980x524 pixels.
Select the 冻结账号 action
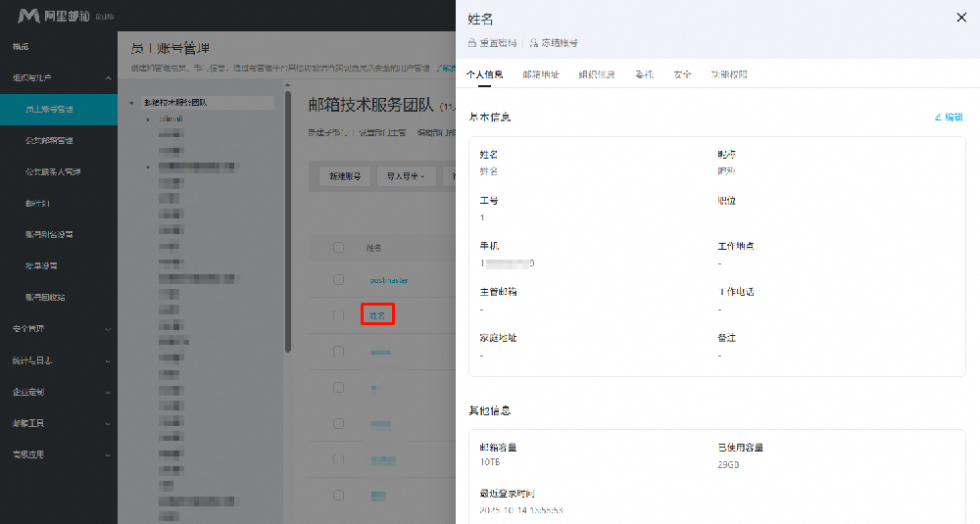click(x=559, y=43)
